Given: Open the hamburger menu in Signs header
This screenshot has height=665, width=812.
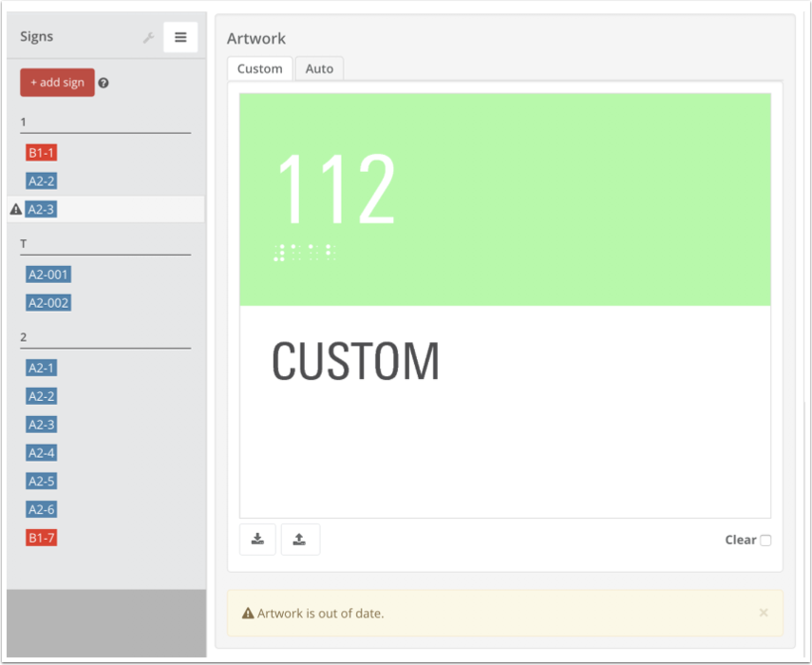Looking at the screenshot, I should 180,37.
